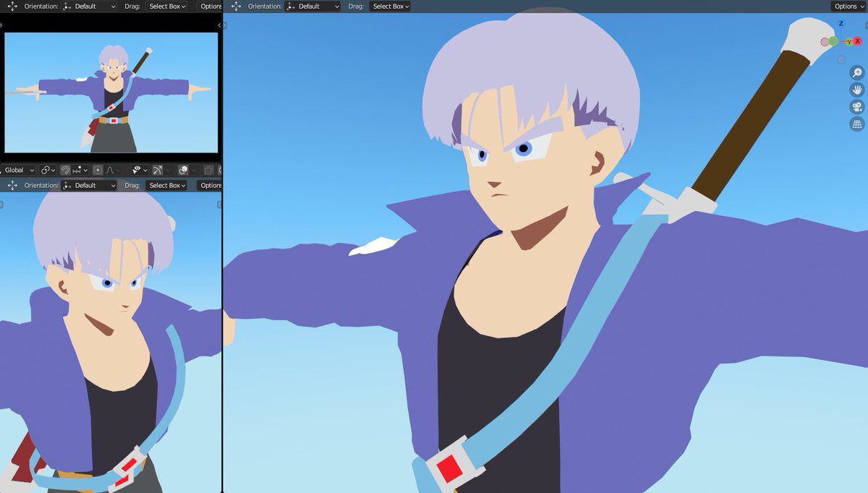
Task: Open main viewport Orientation Default dropdown
Action: [x=312, y=6]
